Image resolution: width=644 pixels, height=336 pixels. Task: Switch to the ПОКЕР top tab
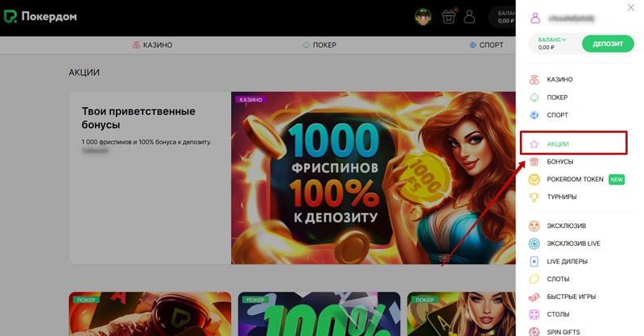point(320,45)
